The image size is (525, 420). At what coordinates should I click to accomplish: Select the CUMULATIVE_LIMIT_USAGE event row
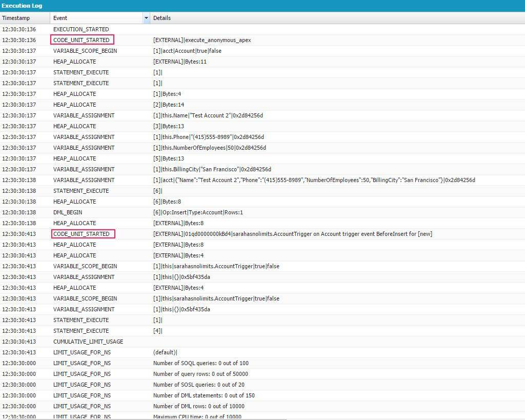pos(262,342)
